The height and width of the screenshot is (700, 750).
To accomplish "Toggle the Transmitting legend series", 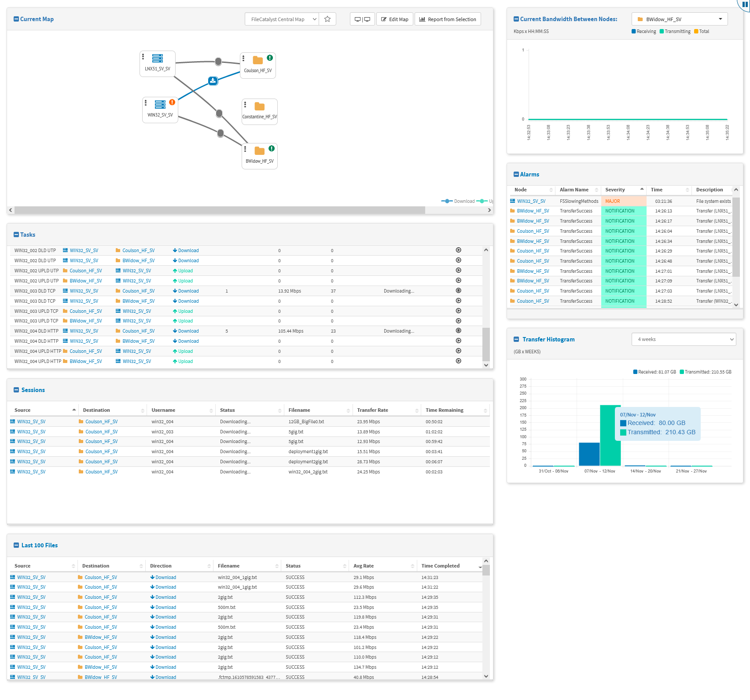I will point(675,32).
